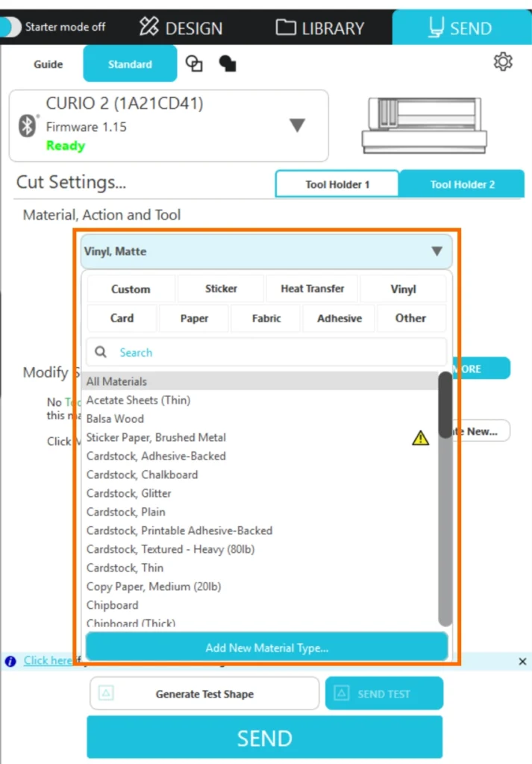Click the Bluetooth icon beside Curio 2
Screen dimensions: 532x764
coord(28,126)
